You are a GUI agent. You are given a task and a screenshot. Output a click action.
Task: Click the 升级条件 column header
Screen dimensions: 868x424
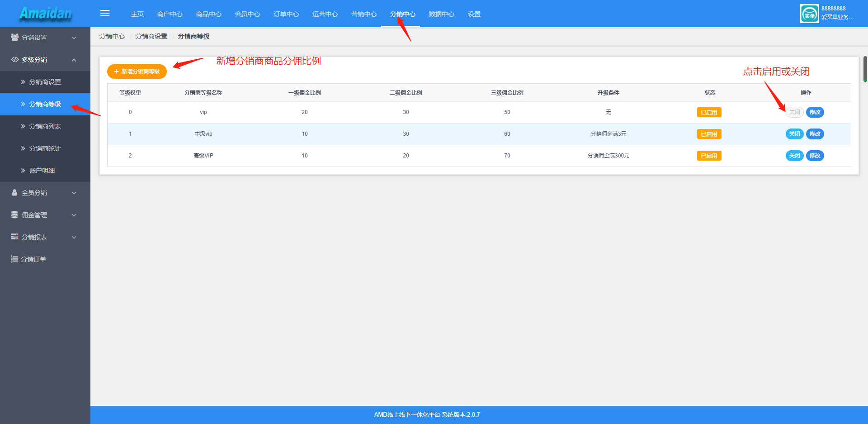[609, 93]
